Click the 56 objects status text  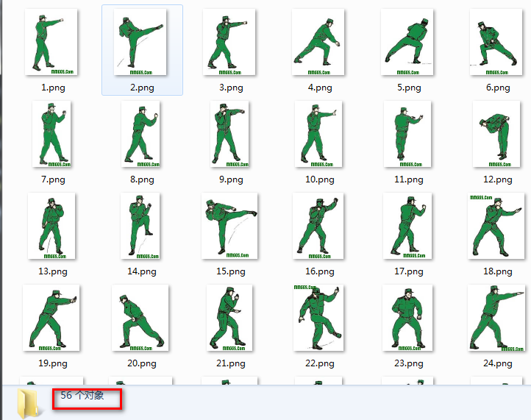click(82, 395)
